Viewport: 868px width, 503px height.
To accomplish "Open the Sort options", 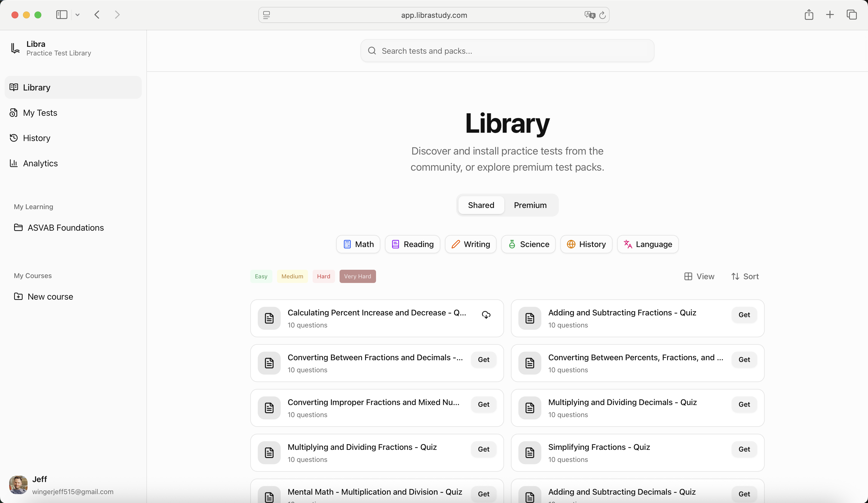I will (745, 276).
